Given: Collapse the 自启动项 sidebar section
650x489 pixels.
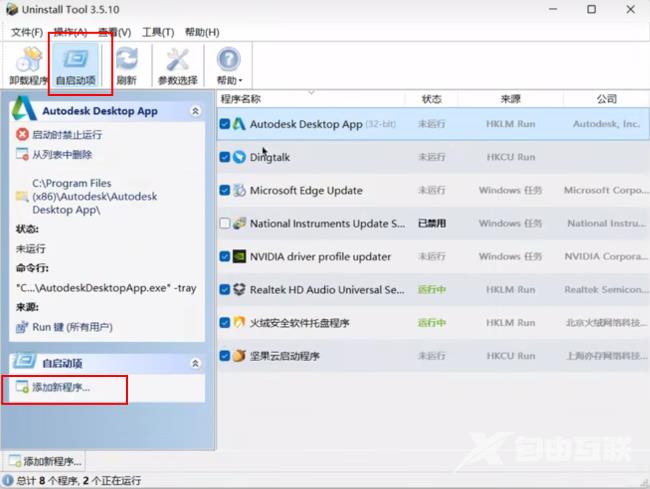Looking at the screenshot, I should [x=195, y=363].
